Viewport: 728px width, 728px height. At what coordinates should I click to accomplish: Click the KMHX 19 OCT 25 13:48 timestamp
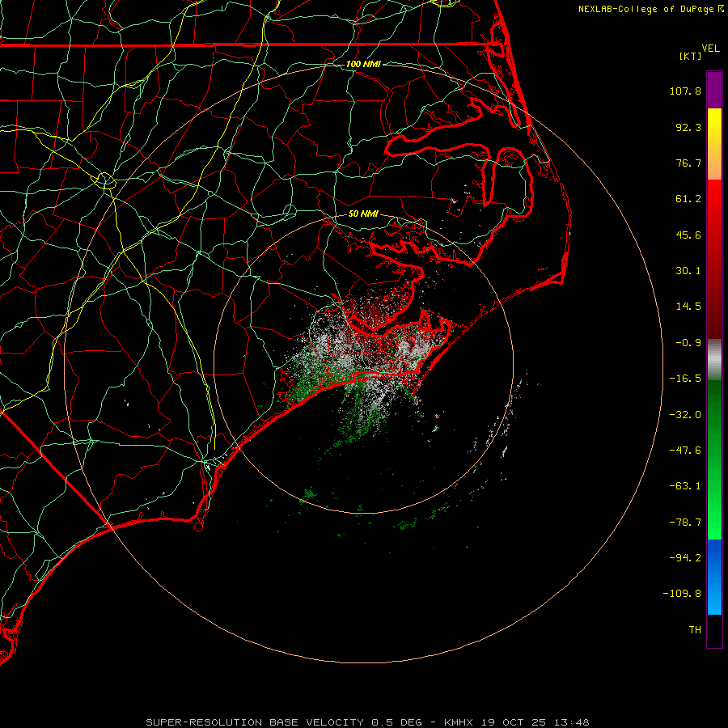(516, 722)
